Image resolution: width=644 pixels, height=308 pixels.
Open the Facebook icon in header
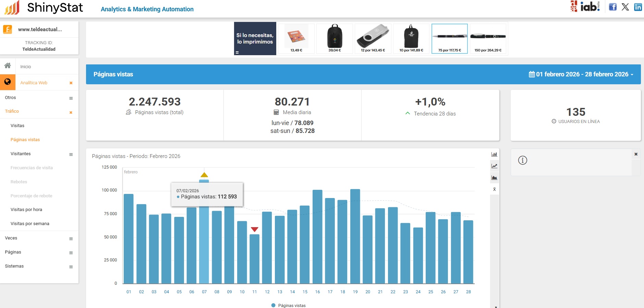(x=613, y=7)
